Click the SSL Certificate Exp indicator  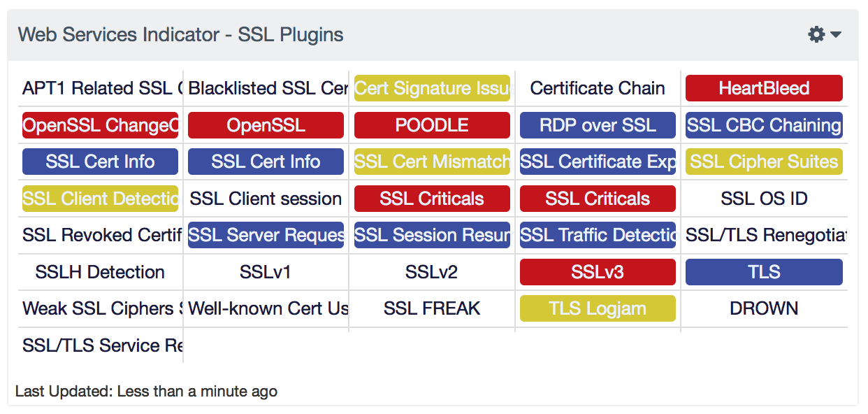pyautogui.click(x=598, y=162)
